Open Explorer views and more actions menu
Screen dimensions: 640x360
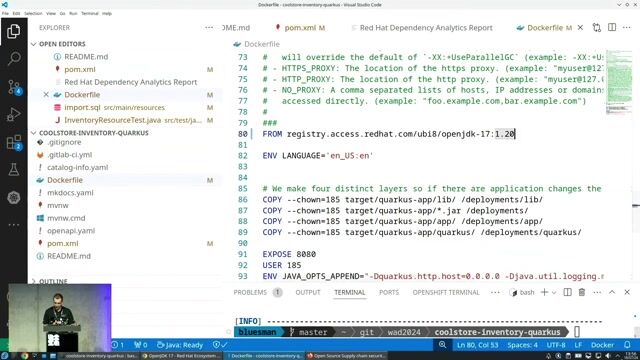click(209, 28)
